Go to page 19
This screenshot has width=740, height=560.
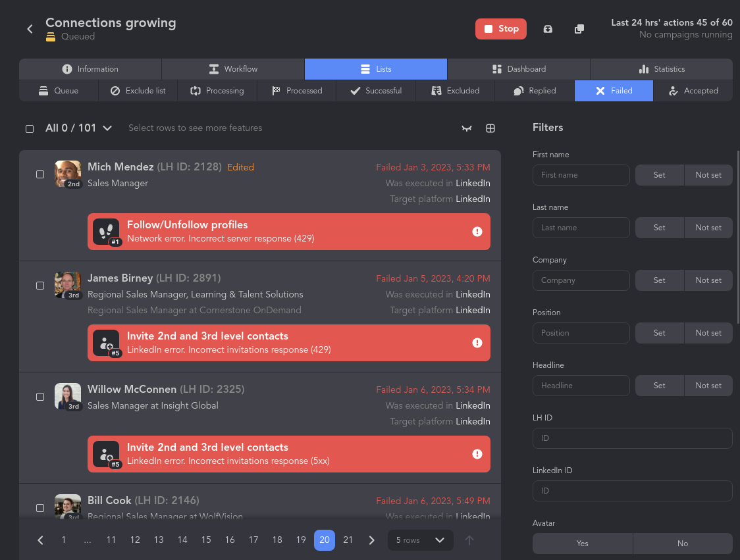click(301, 540)
